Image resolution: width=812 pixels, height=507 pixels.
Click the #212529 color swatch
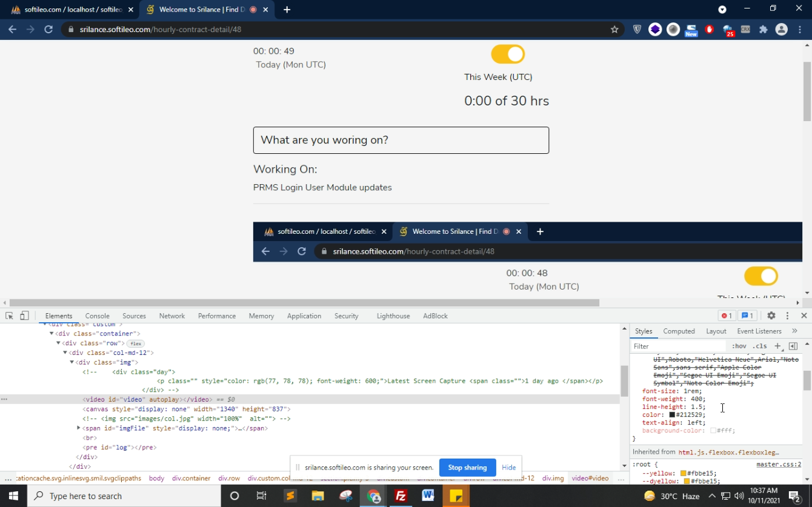pos(672,415)
